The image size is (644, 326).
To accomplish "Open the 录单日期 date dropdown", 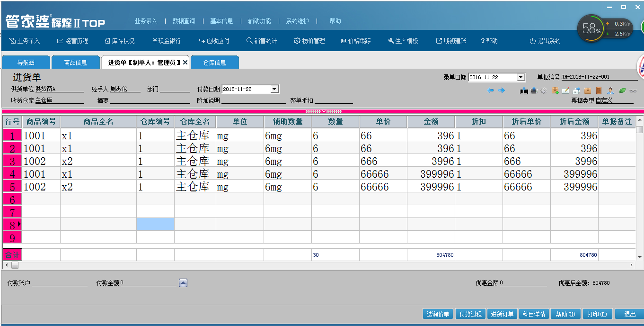I will [x=521, y=77].
